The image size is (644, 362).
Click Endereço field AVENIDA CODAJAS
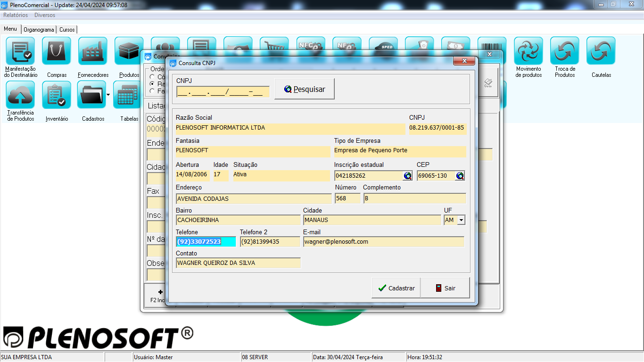pos(254,198)
